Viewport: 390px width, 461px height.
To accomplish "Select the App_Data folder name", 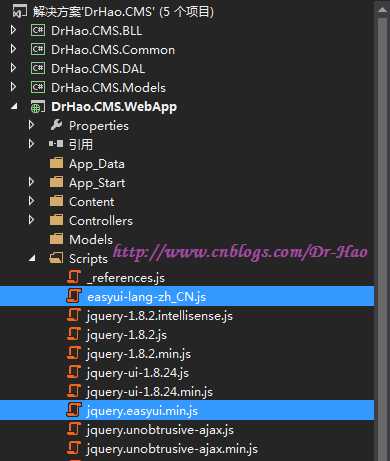I will pyautogui.click(x=97, y=164).
